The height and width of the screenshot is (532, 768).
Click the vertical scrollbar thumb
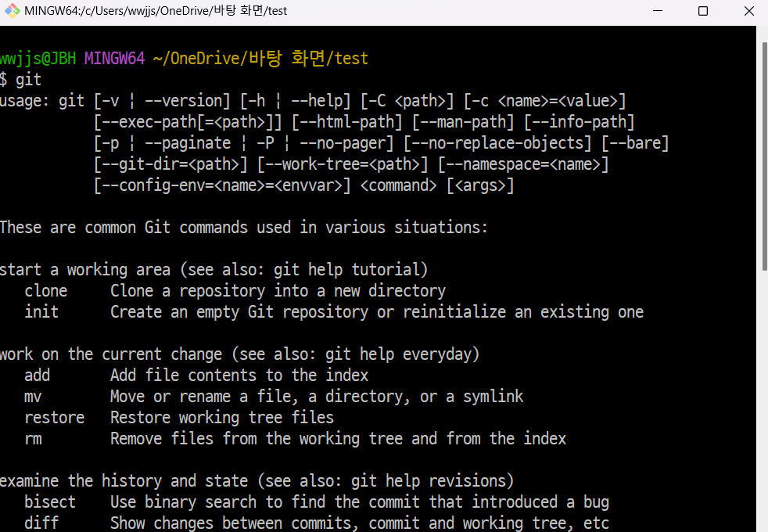765,156
